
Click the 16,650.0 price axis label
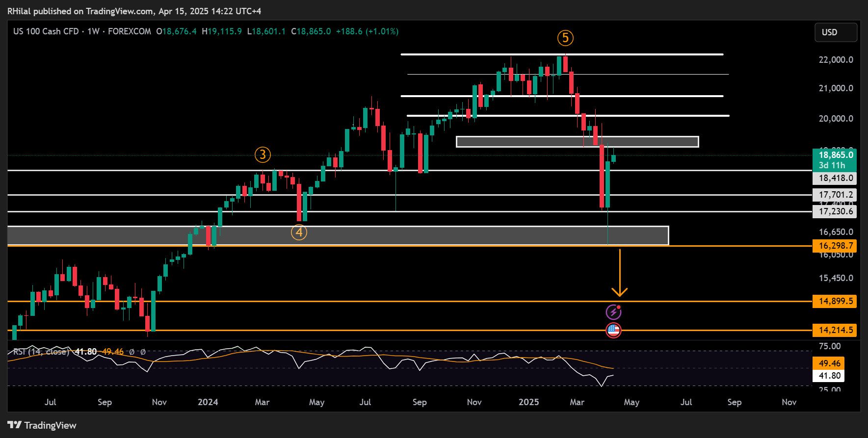[836, 232]
